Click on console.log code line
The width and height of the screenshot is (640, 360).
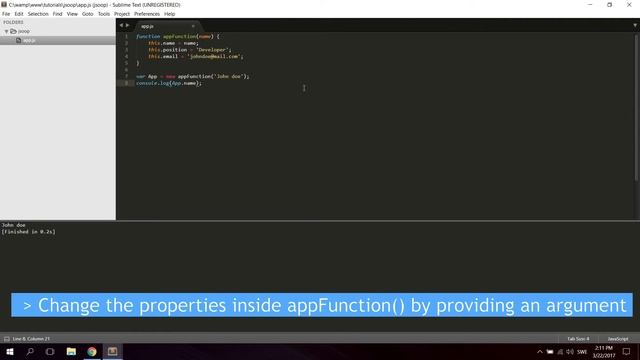point(169,83)
